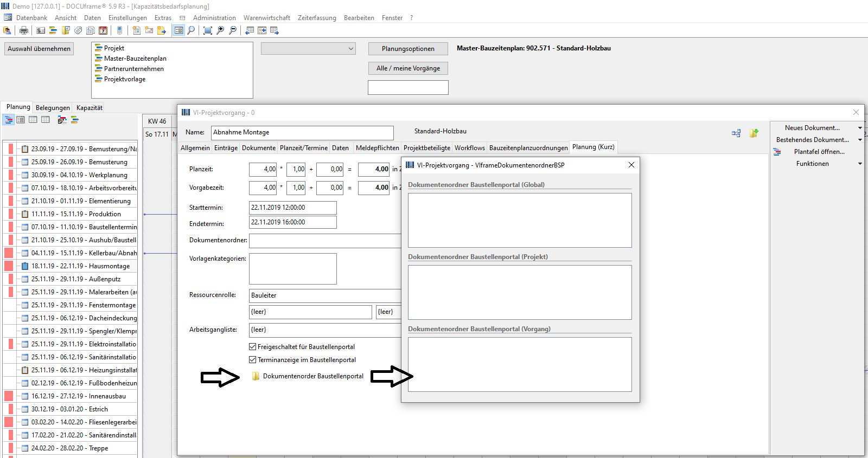Image resolution: width=868 pixels, height=458 pixels.
Task: Click the empty field below Alle / meine Vorgänge
Action: pyautogui.click(x=408, y=87)
